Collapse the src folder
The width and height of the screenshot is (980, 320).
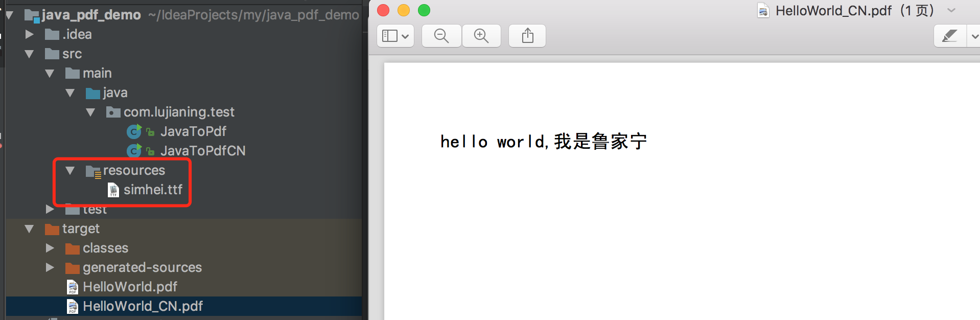pyautogui.click(x=29, y=54)
